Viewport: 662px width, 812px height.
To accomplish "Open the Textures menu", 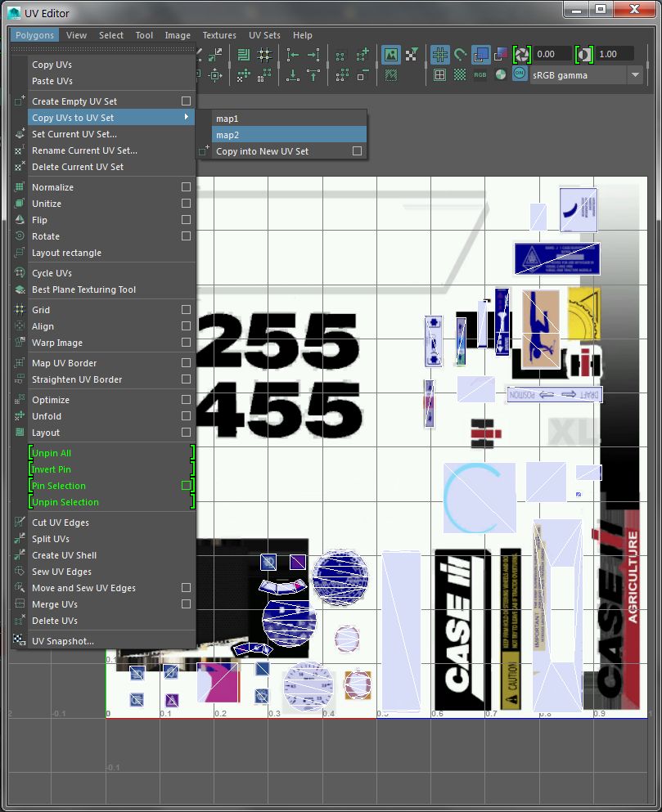I will (x=219, y=35).
